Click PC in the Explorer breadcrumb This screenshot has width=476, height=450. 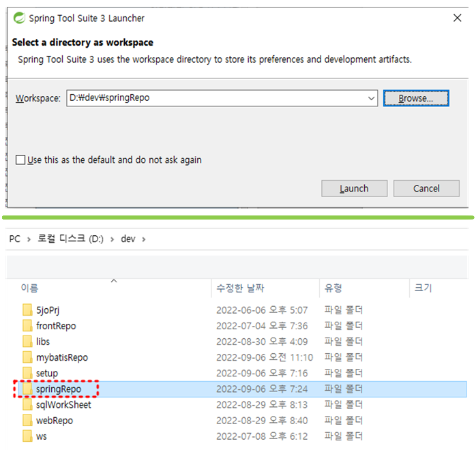click(x=14, y=239)
